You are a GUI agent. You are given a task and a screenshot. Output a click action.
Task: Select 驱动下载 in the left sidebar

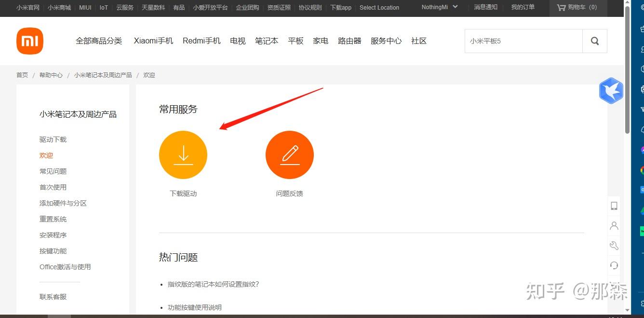53,139
